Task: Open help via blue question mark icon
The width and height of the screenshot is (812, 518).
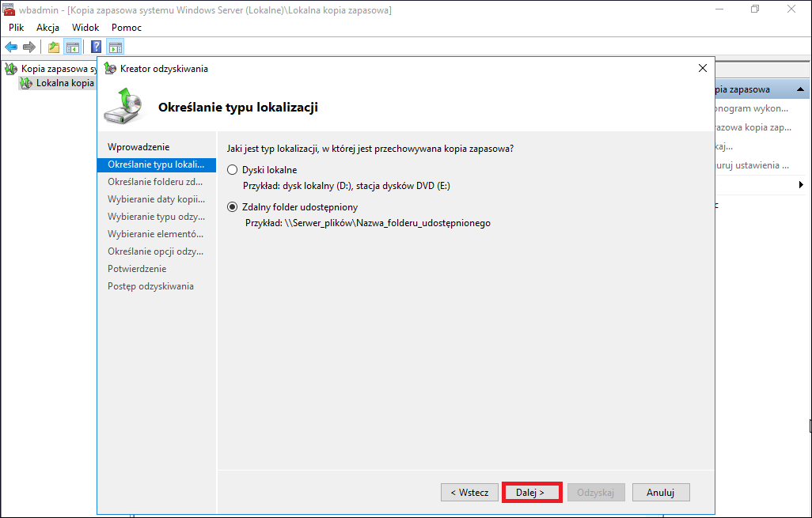Action: click(96, 47)
